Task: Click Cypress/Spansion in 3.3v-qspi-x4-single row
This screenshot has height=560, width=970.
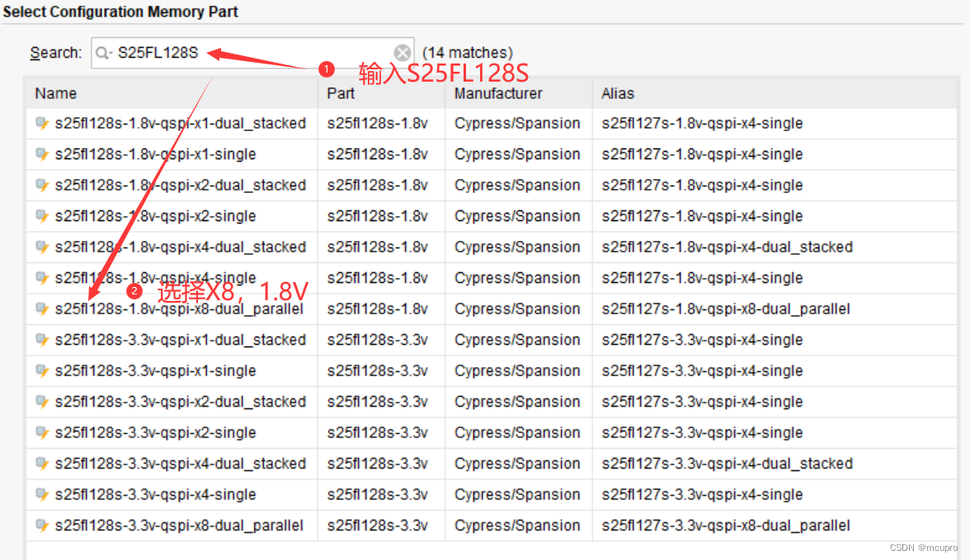Action: pyautogui.click(x=517, y=494)
